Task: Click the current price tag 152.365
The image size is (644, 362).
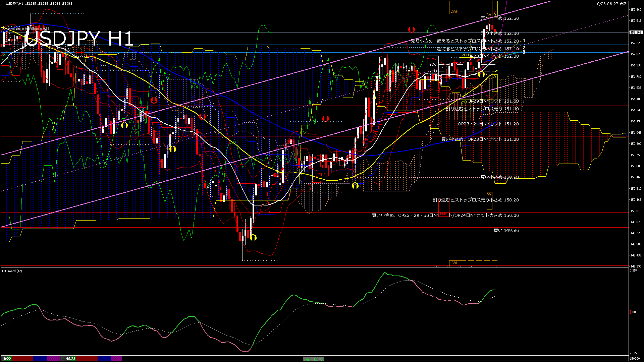Action: [636, 33]
